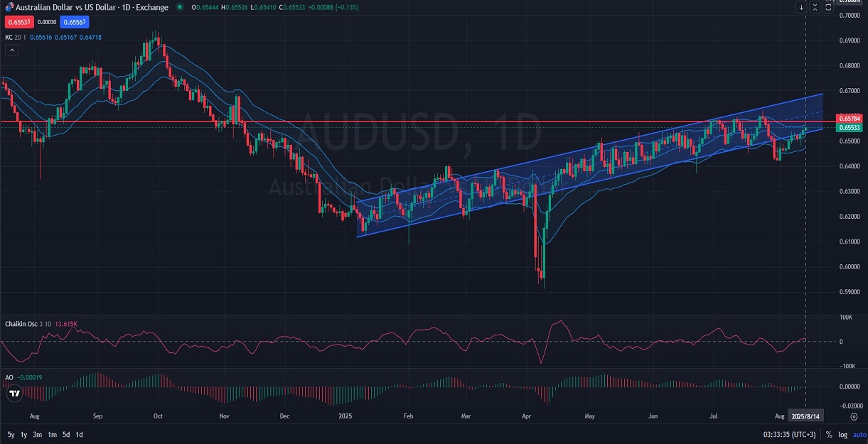The height and width of the screenshot is (444, 868).
Task: Toggle log scale mode
Action: 842,434
